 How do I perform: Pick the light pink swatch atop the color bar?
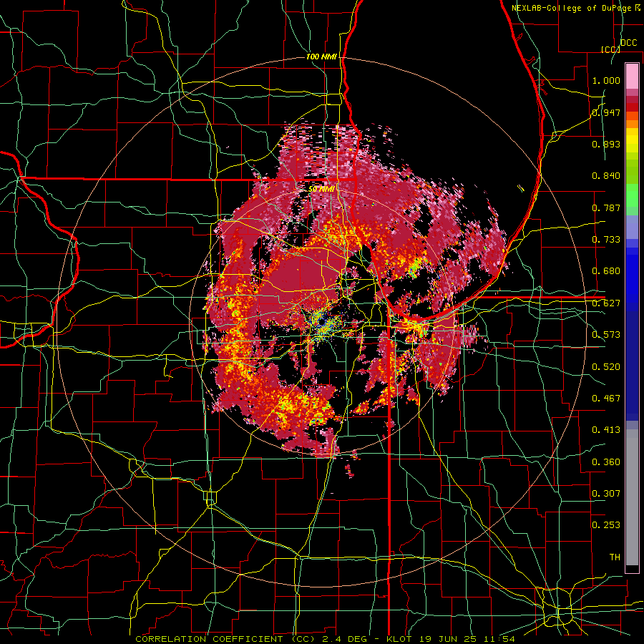[x=632, y=76]
